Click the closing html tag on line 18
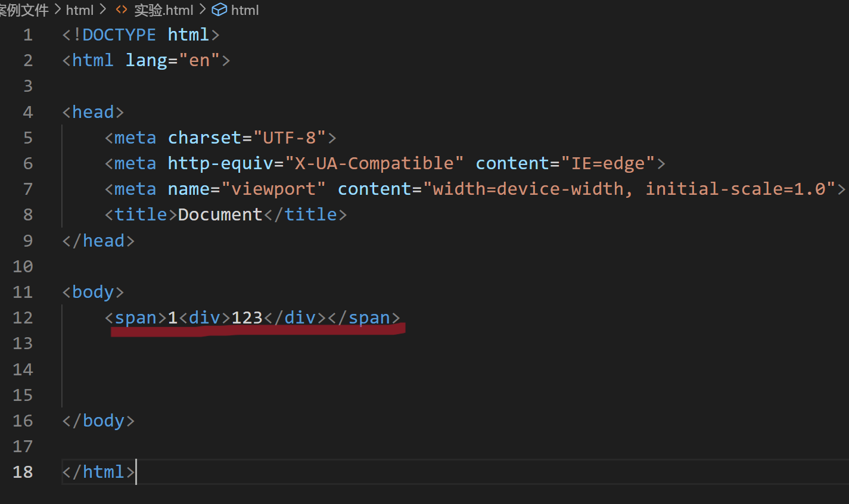This screenshot has width=849, height=504. point(98,472)
